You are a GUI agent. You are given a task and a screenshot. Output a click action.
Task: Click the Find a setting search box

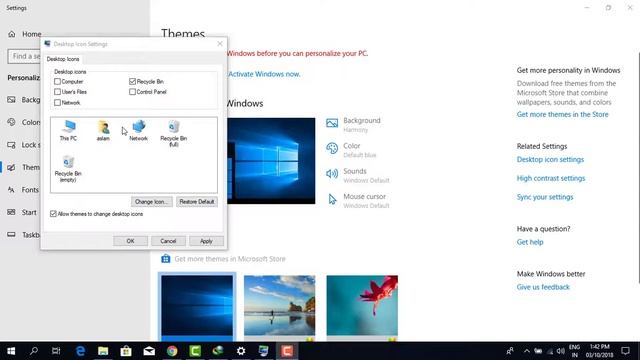click(x=24, y=56)
